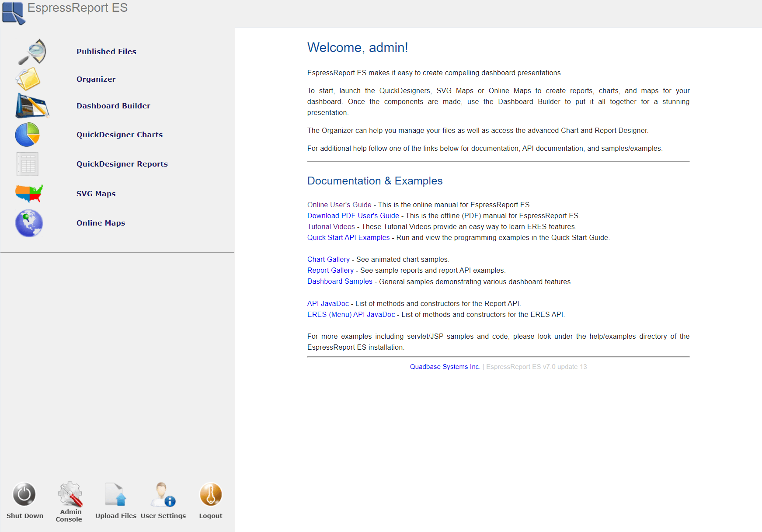Click the Logout text label
Screen dimensions: 762x532
(211, 516)
